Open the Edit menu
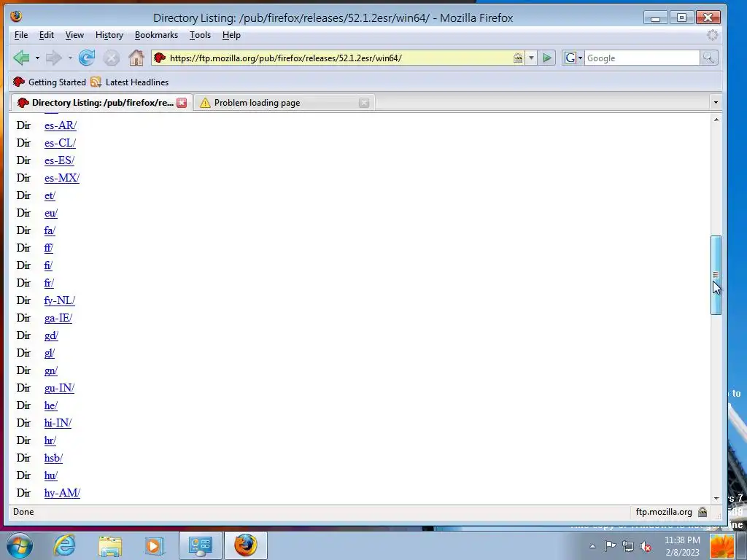 (x=46, y=35)
